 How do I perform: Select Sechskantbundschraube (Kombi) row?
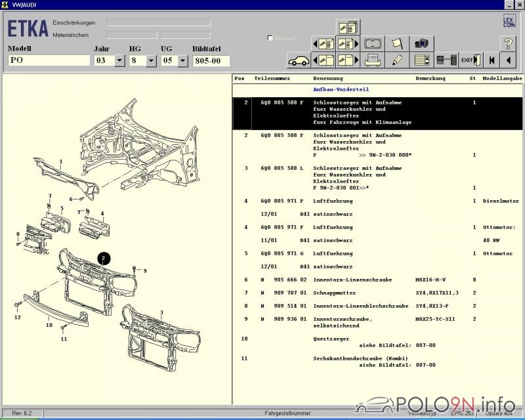(x=377, y=362)
